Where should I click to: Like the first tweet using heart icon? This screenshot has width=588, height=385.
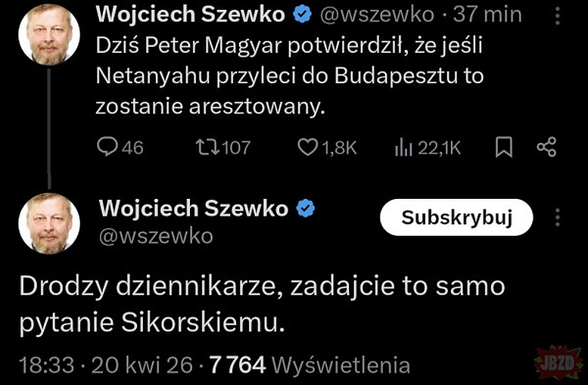(x=307, y=147)
